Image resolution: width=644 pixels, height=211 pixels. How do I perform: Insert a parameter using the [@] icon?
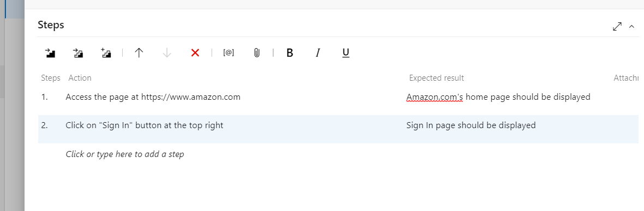[x=229, y=53]
